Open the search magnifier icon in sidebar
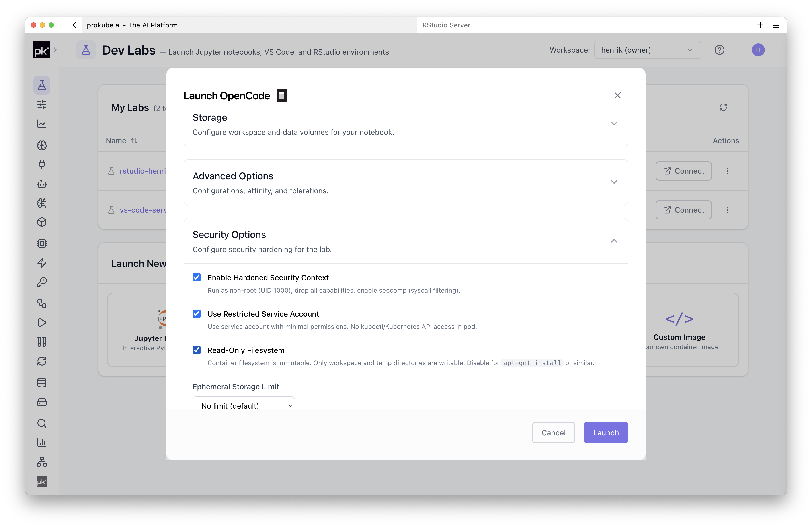 tap(42, 423)
